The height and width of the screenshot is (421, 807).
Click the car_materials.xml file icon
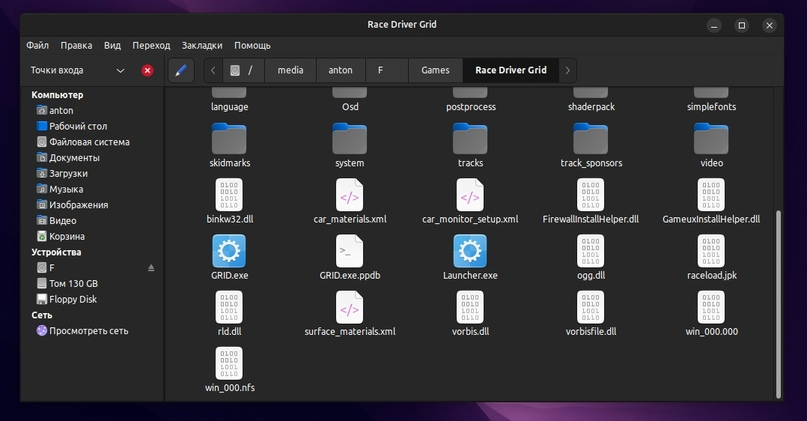tap(349, 195)
